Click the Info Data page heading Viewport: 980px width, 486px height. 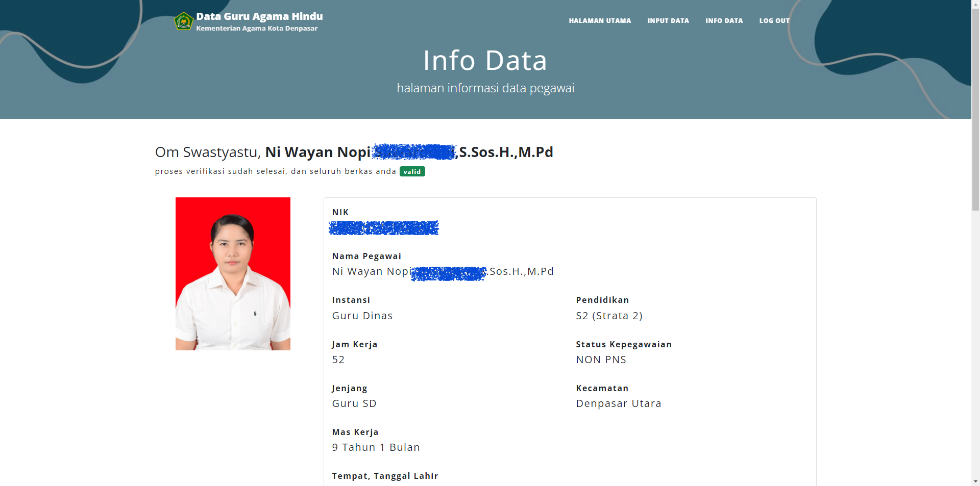[x=485, y=60]
